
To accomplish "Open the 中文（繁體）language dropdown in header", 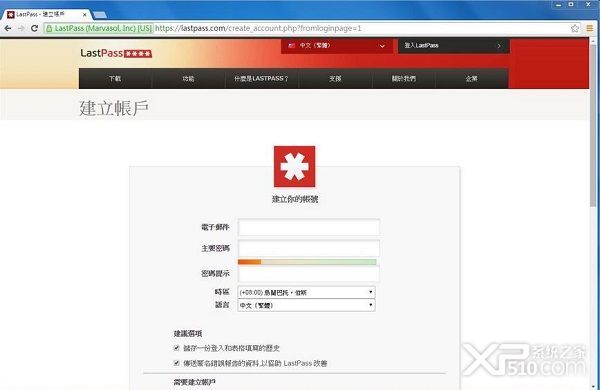I will pos(337,46).
